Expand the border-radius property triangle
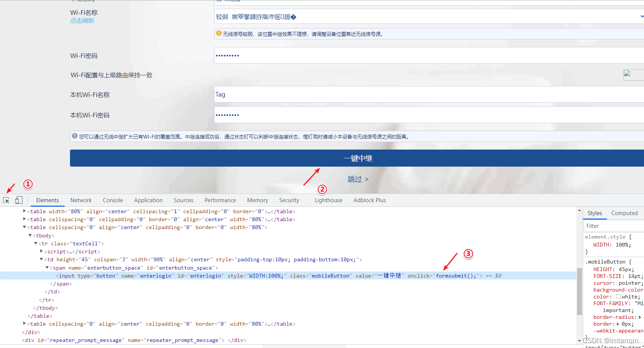This screenshot has height=348, width=644. [x=640, y=317]
